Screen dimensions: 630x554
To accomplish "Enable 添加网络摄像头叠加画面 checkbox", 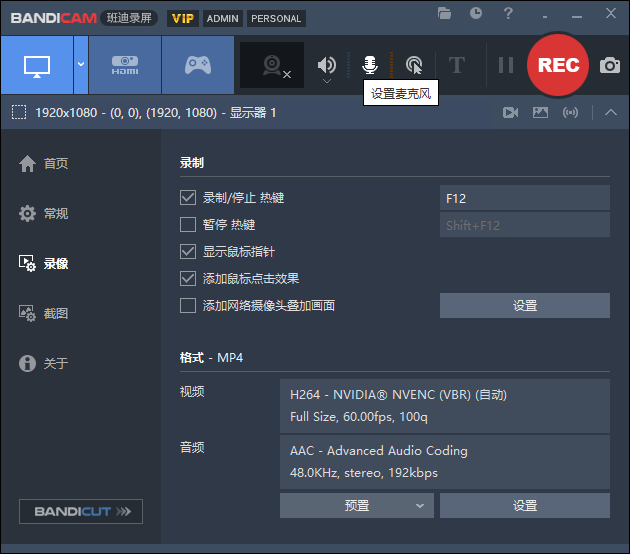I will (x=188, y=305).
